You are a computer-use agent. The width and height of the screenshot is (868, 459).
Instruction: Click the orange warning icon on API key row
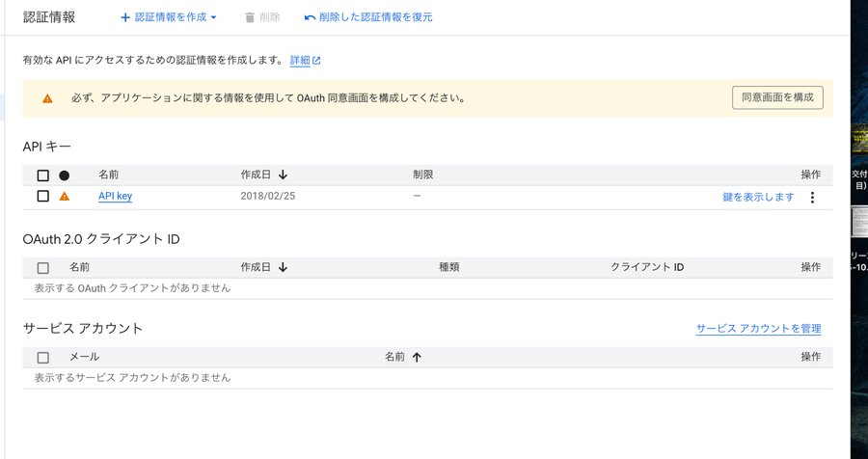point(65,197)
